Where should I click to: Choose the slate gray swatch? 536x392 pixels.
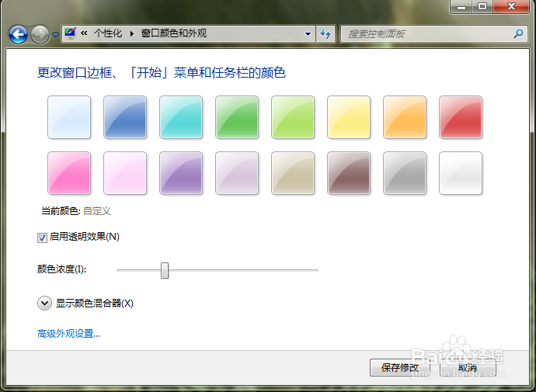[405, 173]
